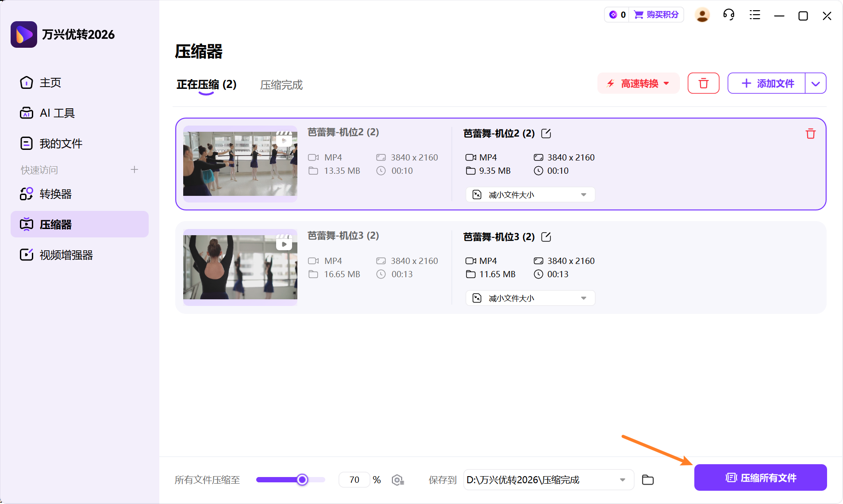843x504 pixels.
Task: Expand the 添加文件 split-button arrow
Action: point(816,83)
